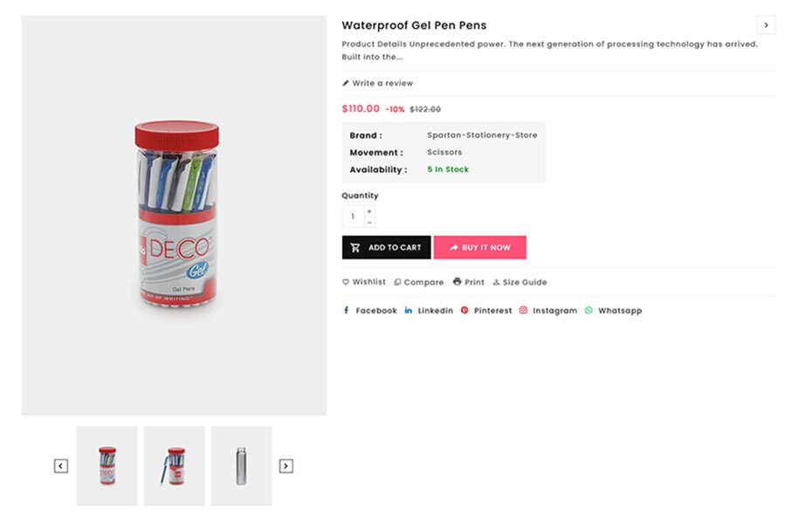Share product via Whatsapp
The image size is (812, 524).
coord(613,311)
